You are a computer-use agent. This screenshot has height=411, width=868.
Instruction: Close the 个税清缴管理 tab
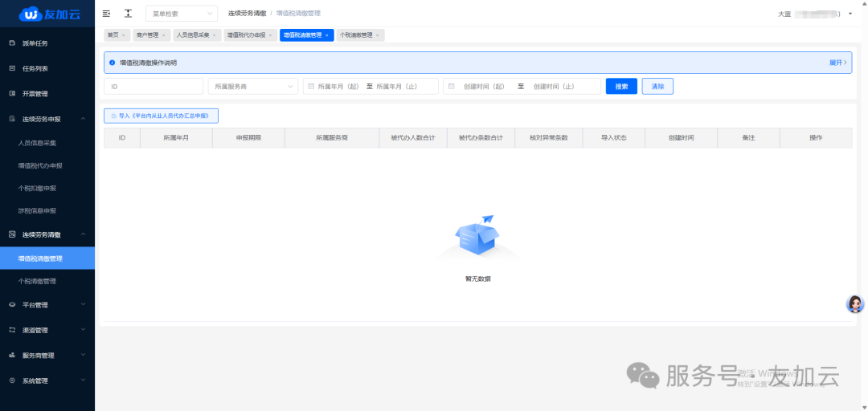click(378, 35)
